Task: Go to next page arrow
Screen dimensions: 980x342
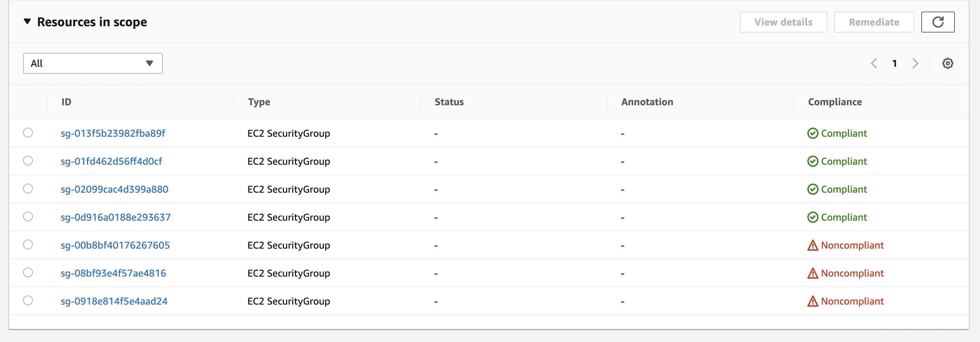Action: [x=915, y=63]
